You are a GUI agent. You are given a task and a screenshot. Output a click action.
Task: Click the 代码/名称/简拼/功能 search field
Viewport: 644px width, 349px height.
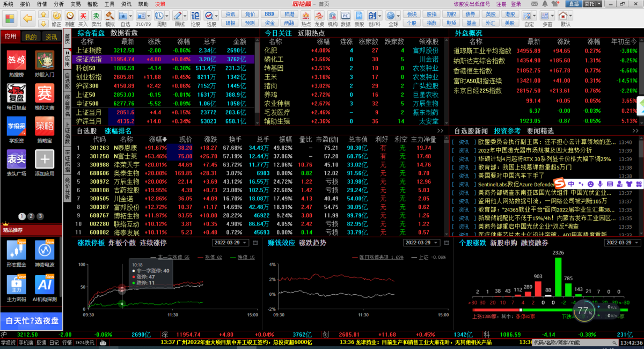tap(574, 342)
